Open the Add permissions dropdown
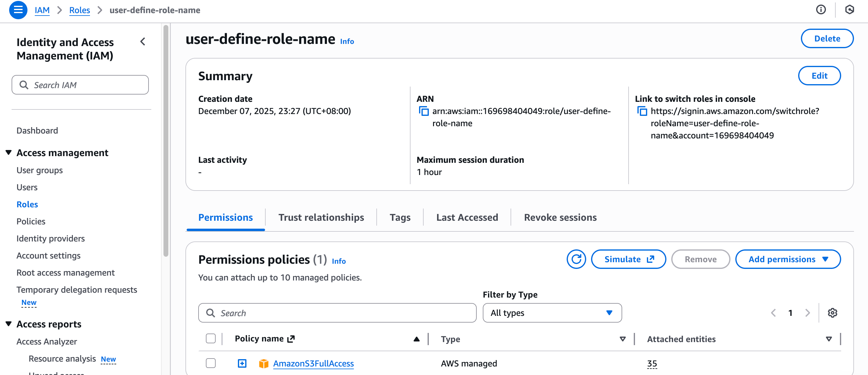The image size is (868, 375). coord(787,259)
